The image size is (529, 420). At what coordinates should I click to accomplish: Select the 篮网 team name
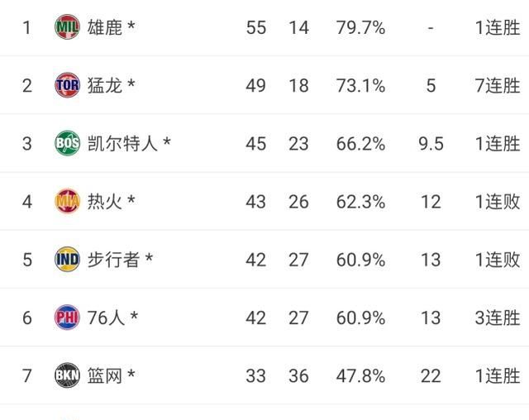point(105,375)
